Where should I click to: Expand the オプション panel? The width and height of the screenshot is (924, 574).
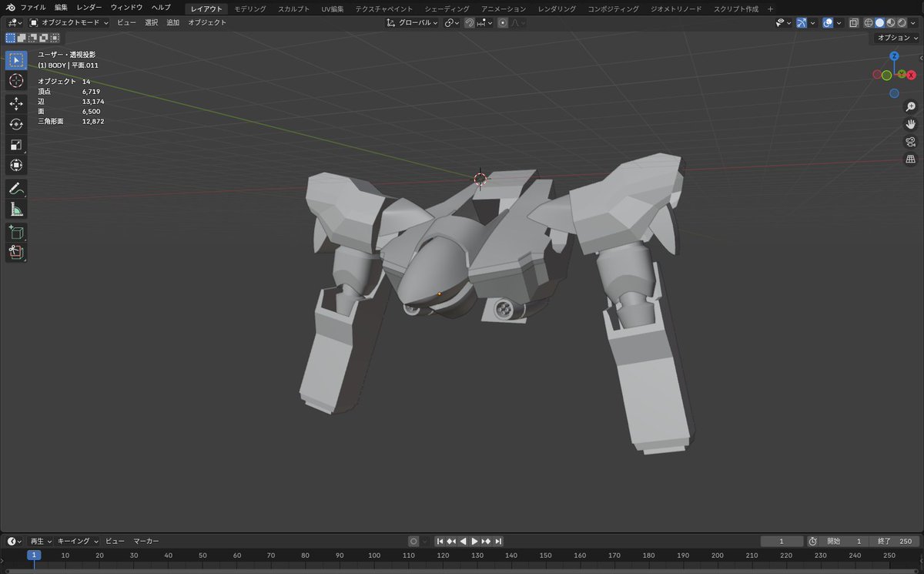click(x=896, y=37)
